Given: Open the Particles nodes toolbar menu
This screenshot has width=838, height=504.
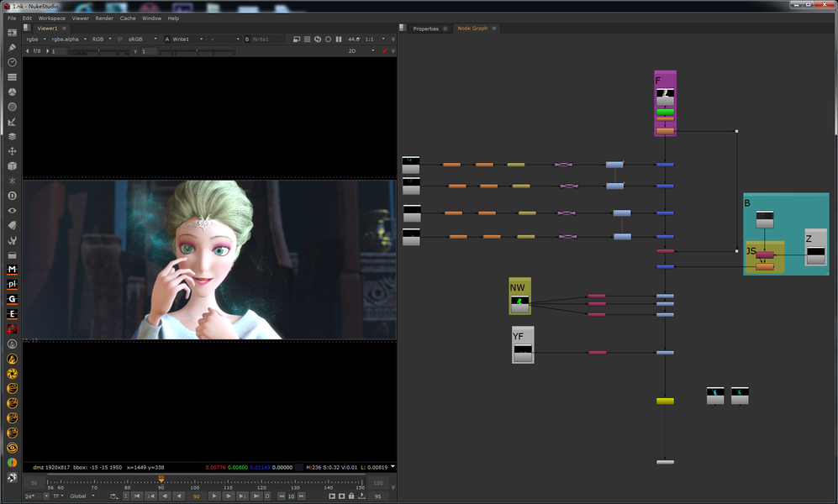Looking at the screenshot, I should pos(12,181).
